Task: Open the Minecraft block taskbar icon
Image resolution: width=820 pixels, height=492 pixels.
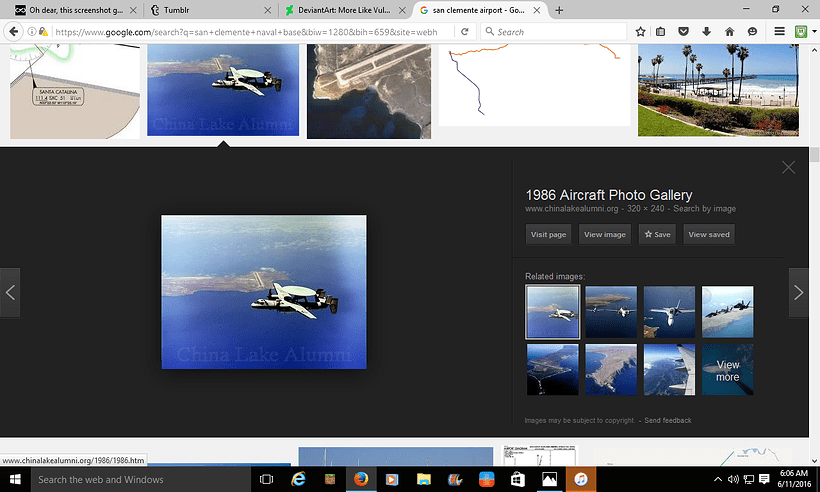Action: pyautogui.click(x=329, y=479)
